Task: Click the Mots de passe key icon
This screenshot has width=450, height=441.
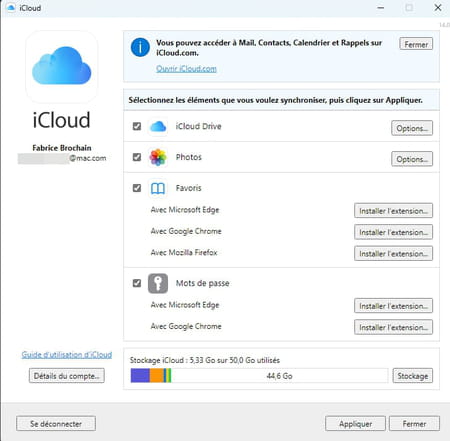Action: 158,283
